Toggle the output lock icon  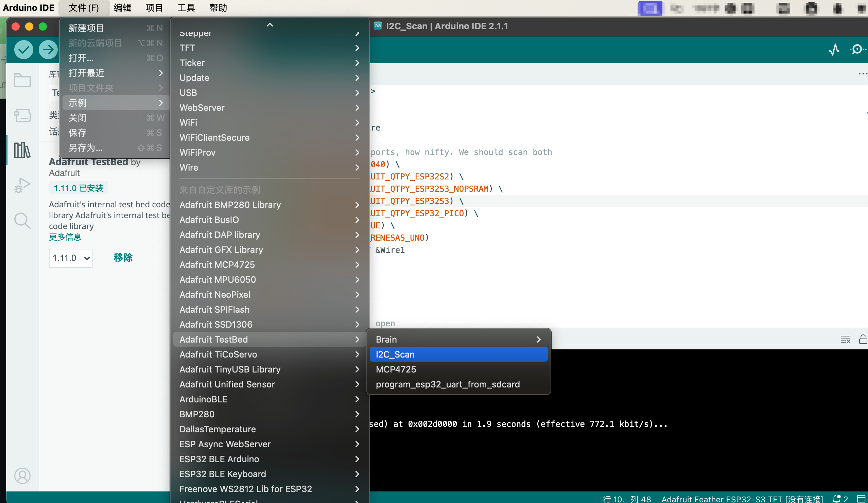click(863, 339)
